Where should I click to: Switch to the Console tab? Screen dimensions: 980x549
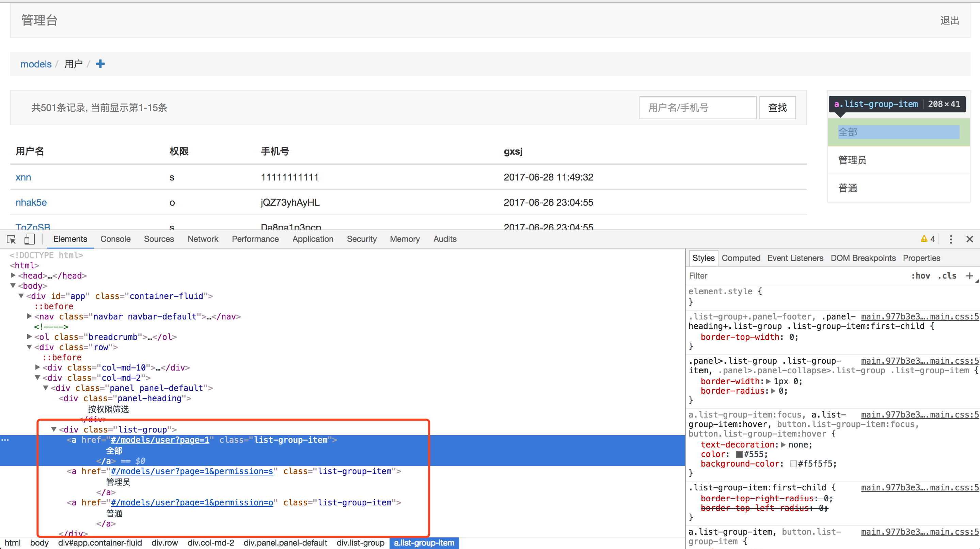115,239
